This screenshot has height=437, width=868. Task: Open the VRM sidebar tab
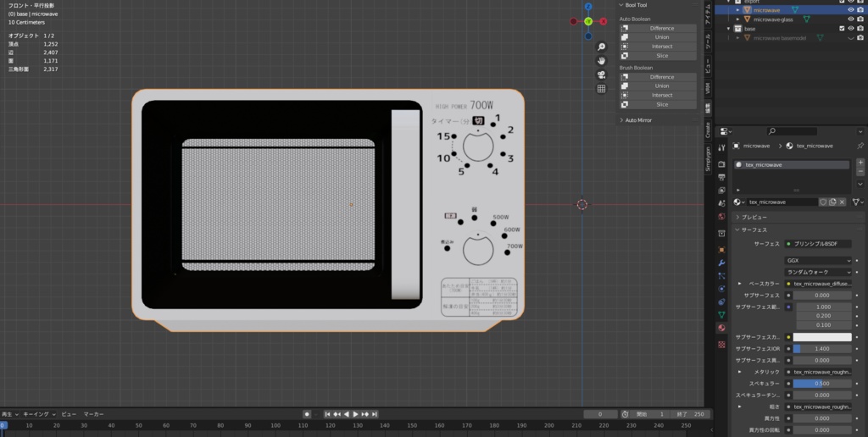point(708,88)
